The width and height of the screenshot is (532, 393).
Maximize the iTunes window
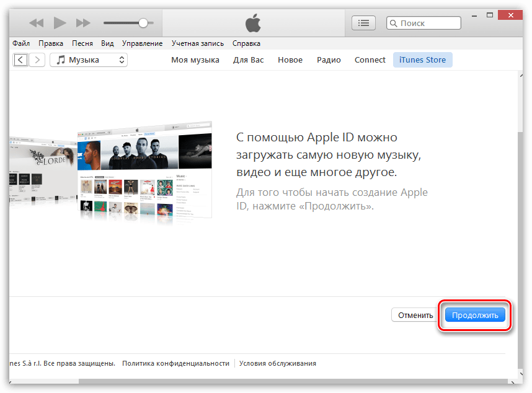click(490, 15)
